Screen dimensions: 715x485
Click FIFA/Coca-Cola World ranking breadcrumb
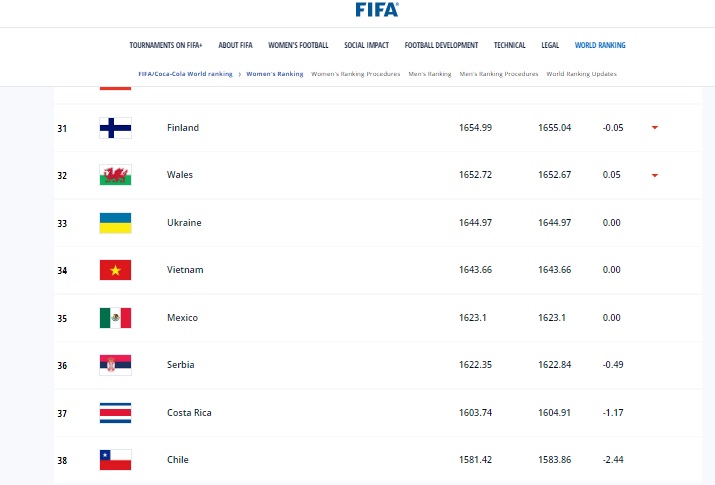point(186,74)
